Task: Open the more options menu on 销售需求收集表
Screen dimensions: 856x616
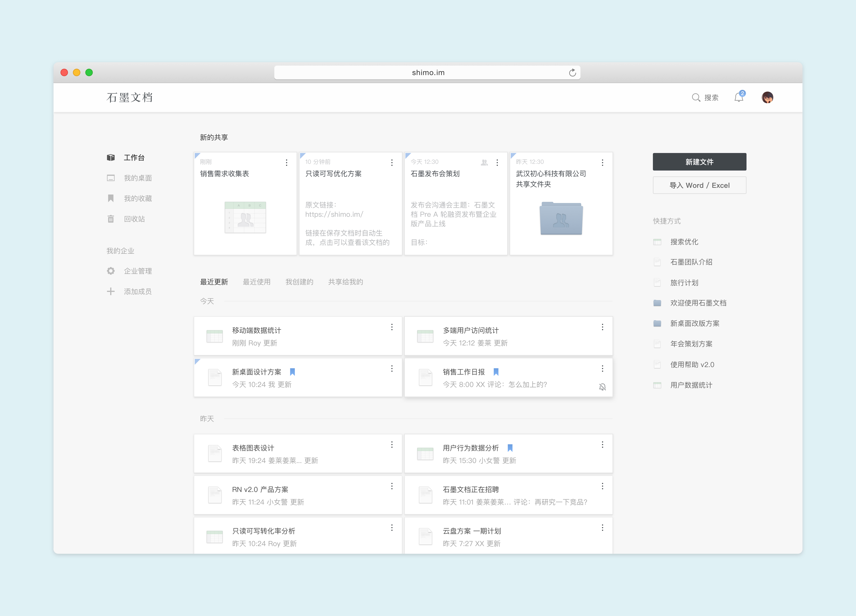Action: pos(287,163)
